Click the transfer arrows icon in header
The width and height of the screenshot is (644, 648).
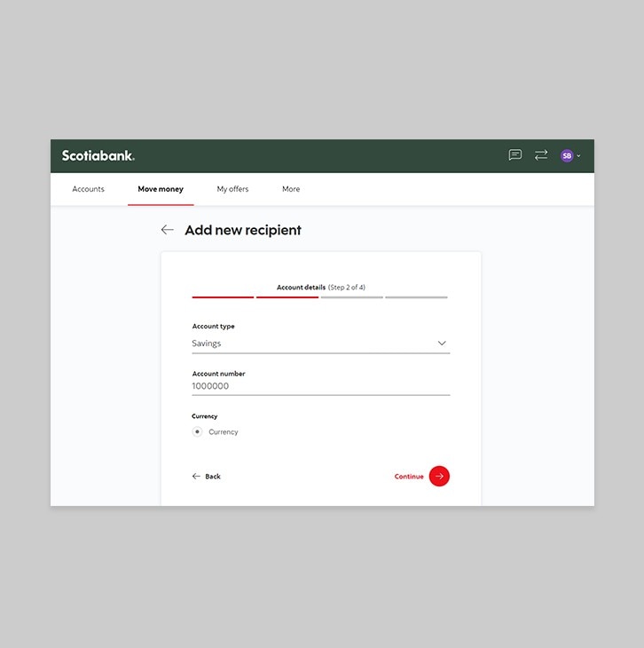point(541,155)
